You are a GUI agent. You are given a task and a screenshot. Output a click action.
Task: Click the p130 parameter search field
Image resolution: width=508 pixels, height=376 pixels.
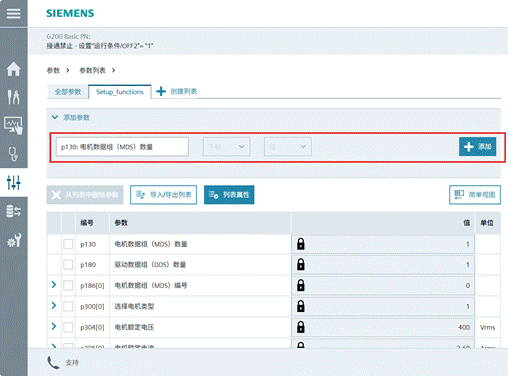pos(122,147)
